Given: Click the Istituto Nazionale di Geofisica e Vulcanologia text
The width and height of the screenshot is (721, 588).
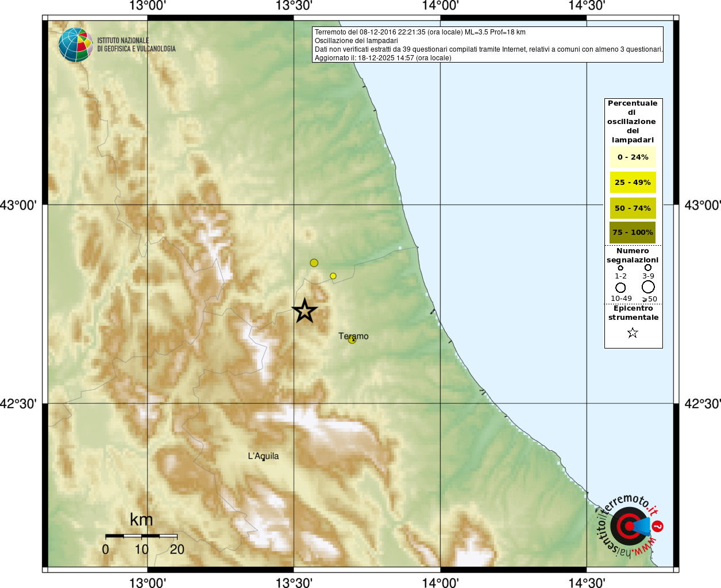Looking at the screenshot, I should click(136, 45).
